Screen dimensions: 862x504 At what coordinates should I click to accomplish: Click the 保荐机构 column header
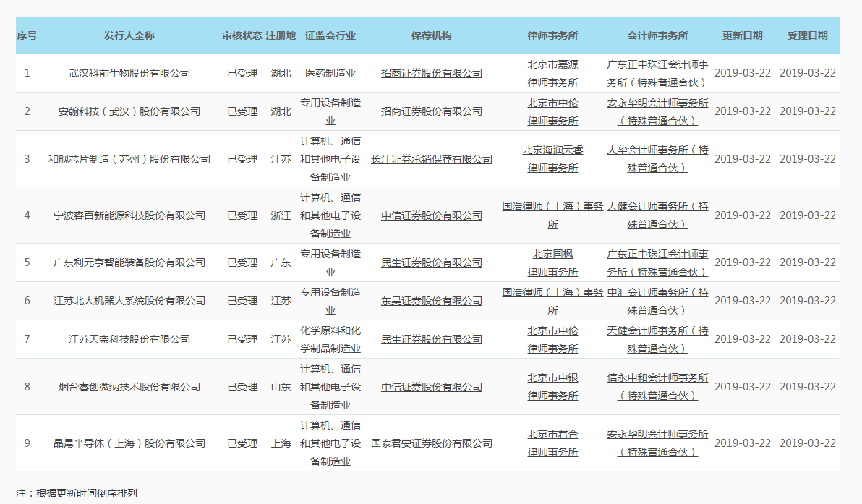click(432, 35)
